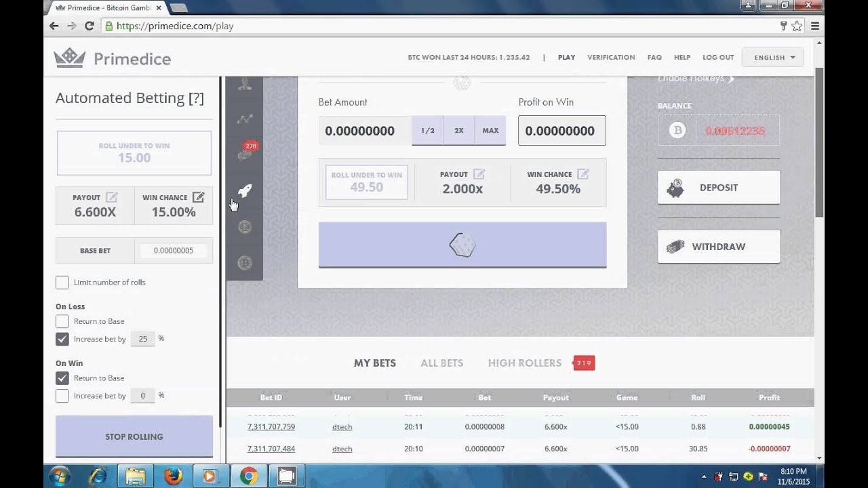
Task: Open Windows Start menu
Action: click(59, 476)
